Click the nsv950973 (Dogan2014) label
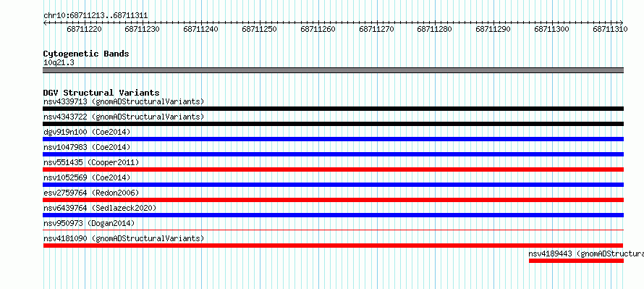The image size is (644, 289). point(89,223)
